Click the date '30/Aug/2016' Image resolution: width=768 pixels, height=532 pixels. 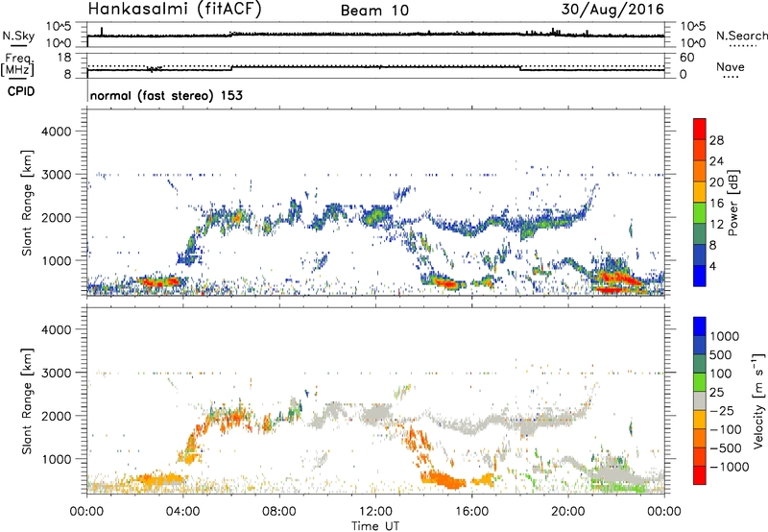coord(612,10)
